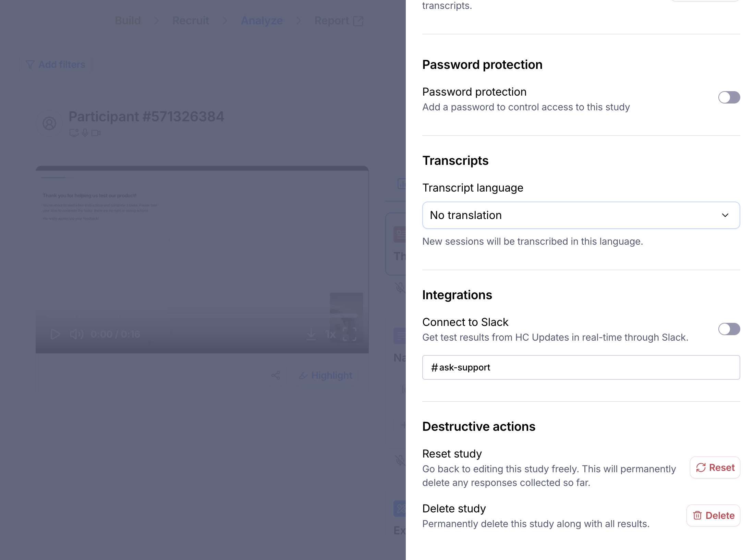Click the play icon in video player
The image size is (754, 560).
[55, 334]
